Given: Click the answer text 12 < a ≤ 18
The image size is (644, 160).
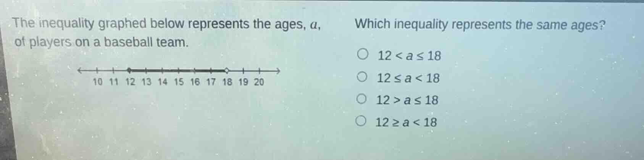Looking at the screenshot, I should pyautogui.click(x=409, y=56).
